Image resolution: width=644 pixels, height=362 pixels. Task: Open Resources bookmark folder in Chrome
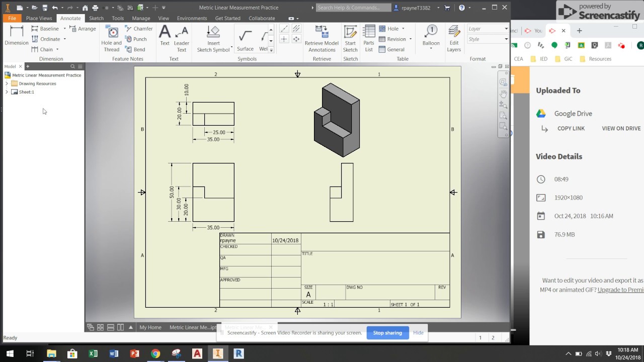(x=596, y=59)
